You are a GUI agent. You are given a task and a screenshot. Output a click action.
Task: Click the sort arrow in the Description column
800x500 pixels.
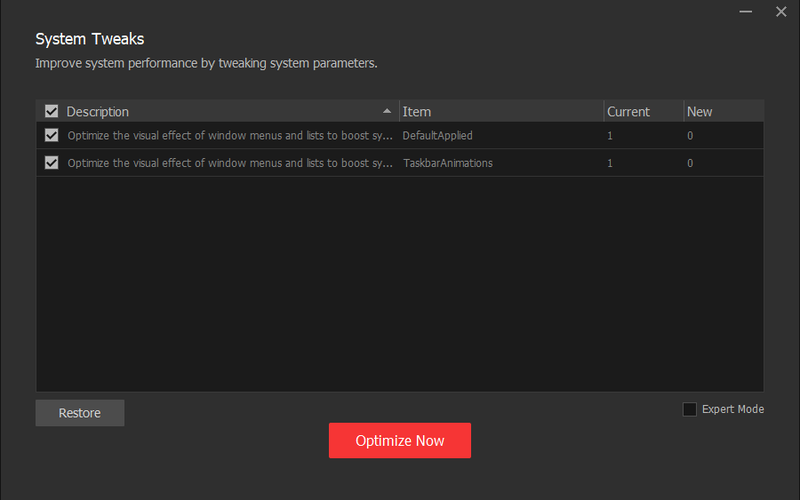[x=387, y=111]
